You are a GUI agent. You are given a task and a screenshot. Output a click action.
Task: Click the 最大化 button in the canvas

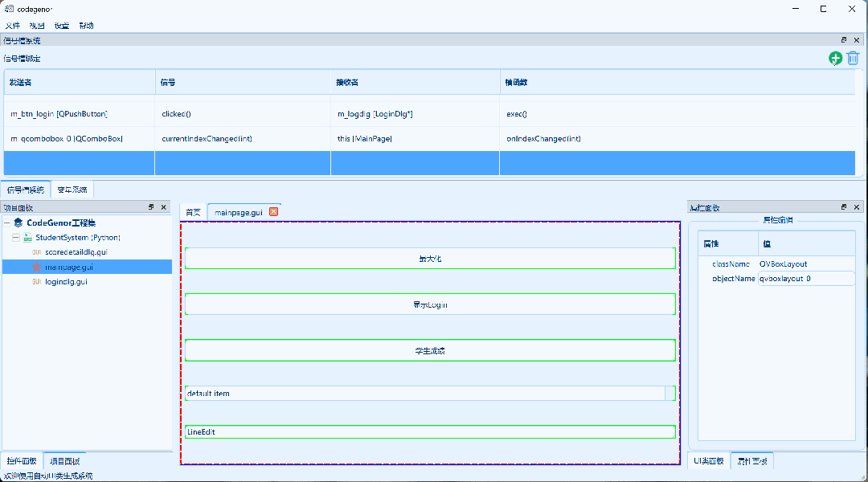pos(430,259)
